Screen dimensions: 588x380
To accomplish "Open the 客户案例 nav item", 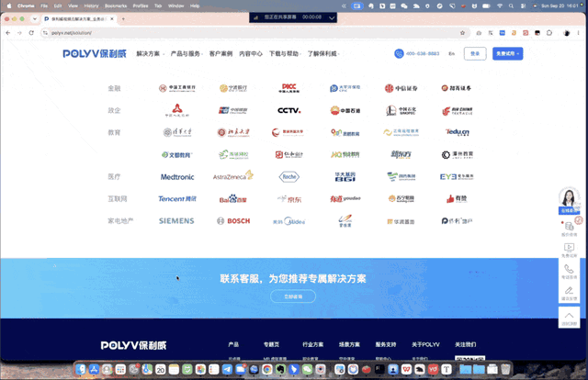I will click(x=220, y=53).
